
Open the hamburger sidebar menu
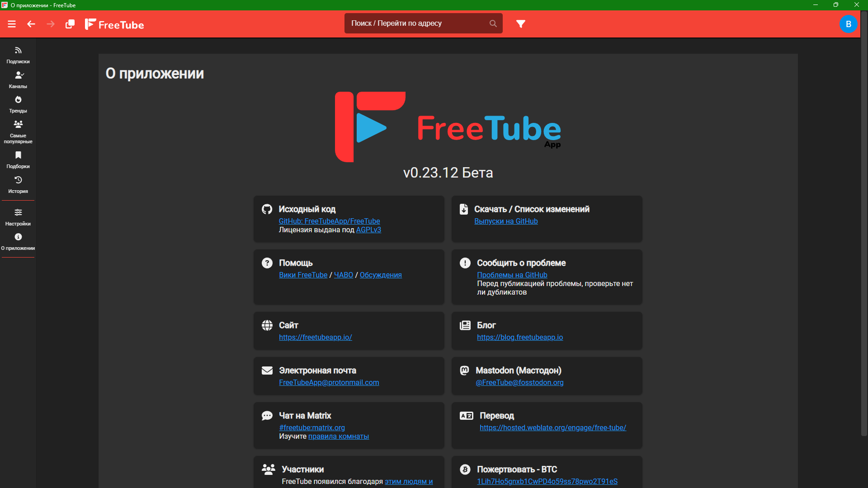(12, 24)
